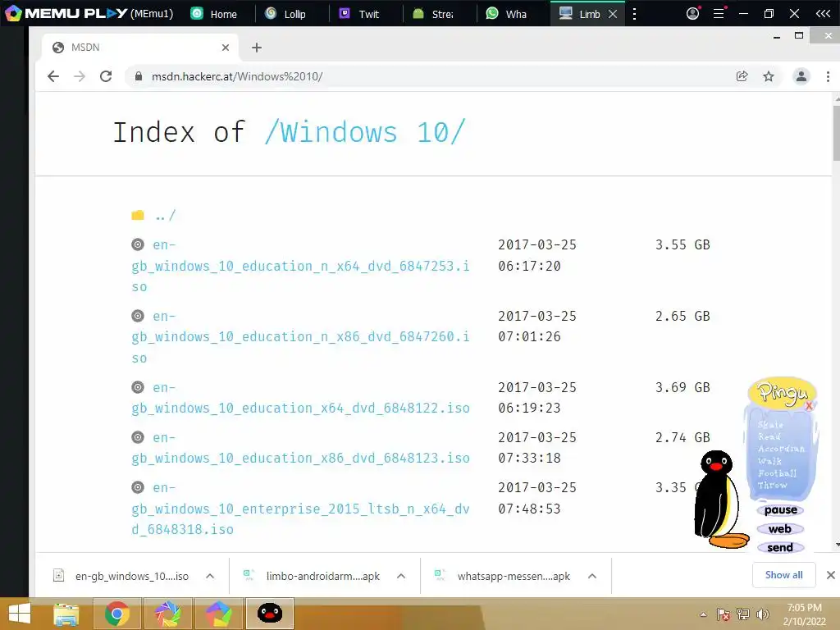Click disc icon beside education_n_x64 file
The image size is (840, 630).
138,244
